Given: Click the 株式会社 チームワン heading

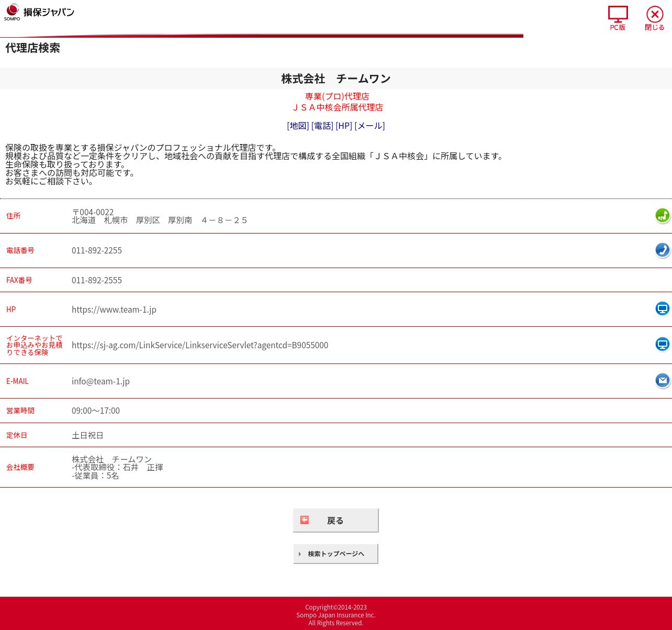Looking at the screenshot, I should point(336,79).
